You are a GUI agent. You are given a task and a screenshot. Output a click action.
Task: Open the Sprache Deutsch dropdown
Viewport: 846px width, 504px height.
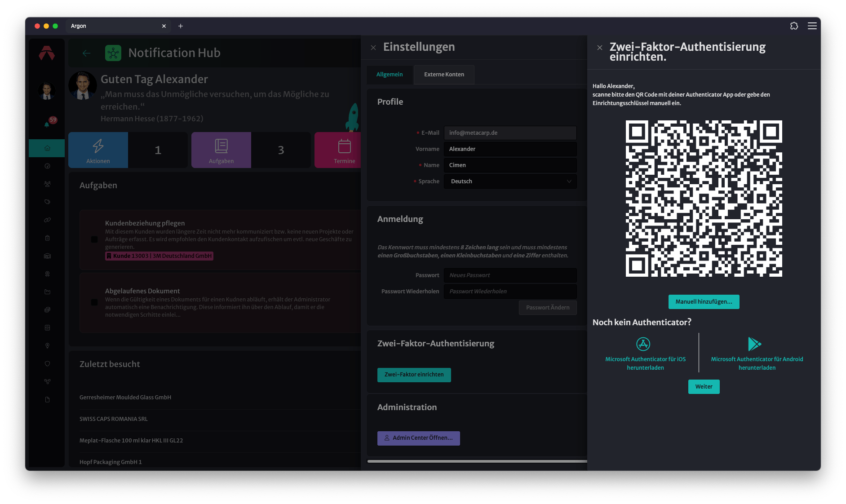click(x=510, y=181)
